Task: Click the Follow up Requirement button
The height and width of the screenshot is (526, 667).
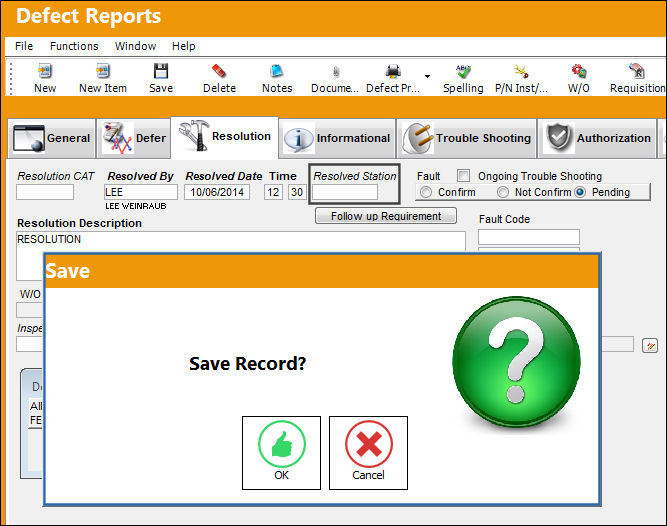Action: point(386,216)
